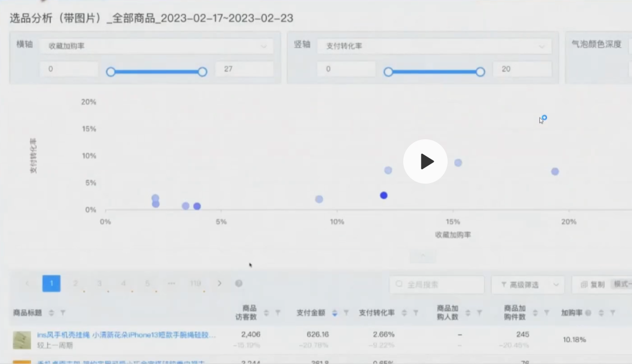
Task: Click filter icon for 支付转化率 column
Action: click(415, 313)
